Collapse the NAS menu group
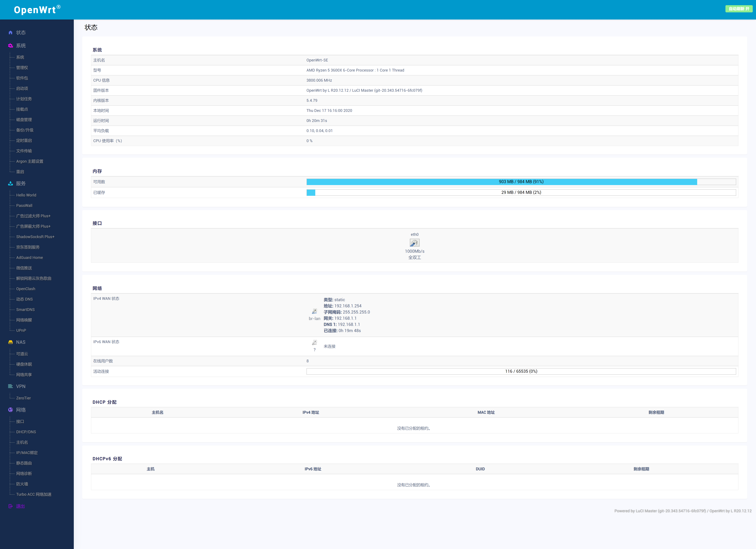Image resolution: width=756 pixels, height=549 pixels. pos(21,342)
